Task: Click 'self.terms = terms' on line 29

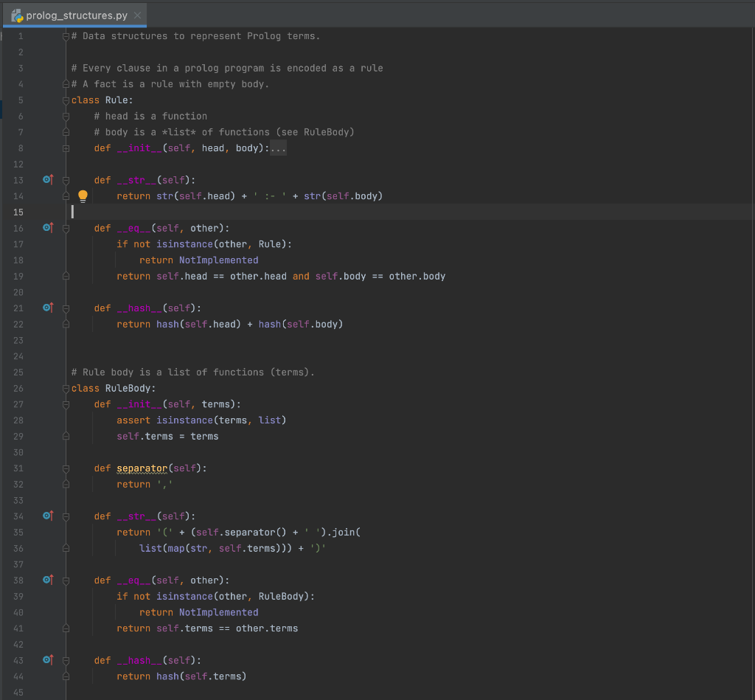Action: pyautogui.click(x=167, y=437)
